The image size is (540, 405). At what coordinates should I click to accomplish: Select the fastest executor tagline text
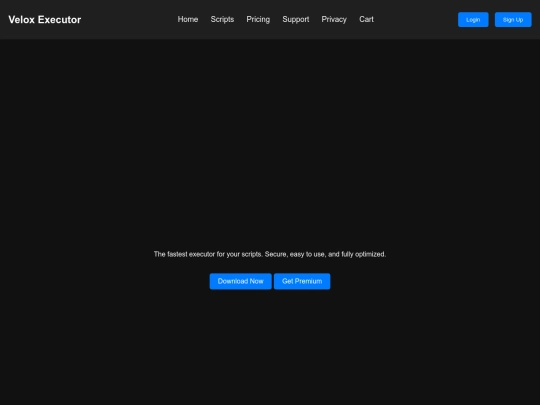click(270, 254)
